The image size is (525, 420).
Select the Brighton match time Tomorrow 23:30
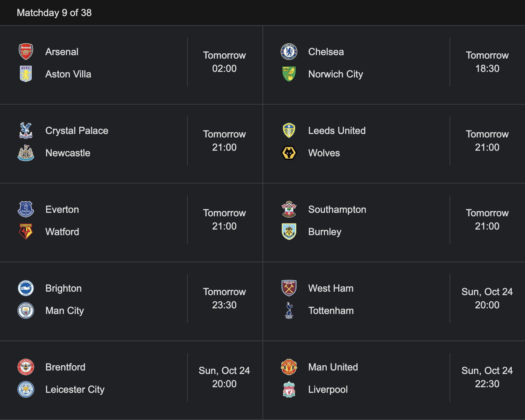(x=224, y=298)
